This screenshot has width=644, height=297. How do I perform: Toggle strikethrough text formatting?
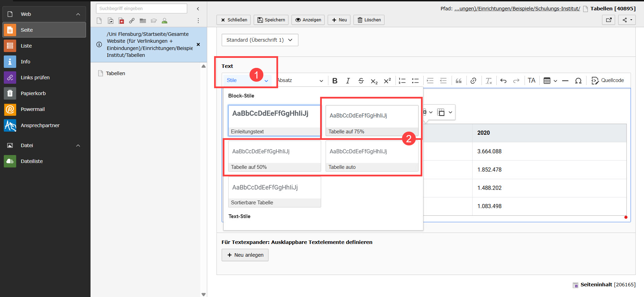click(361, 81)
